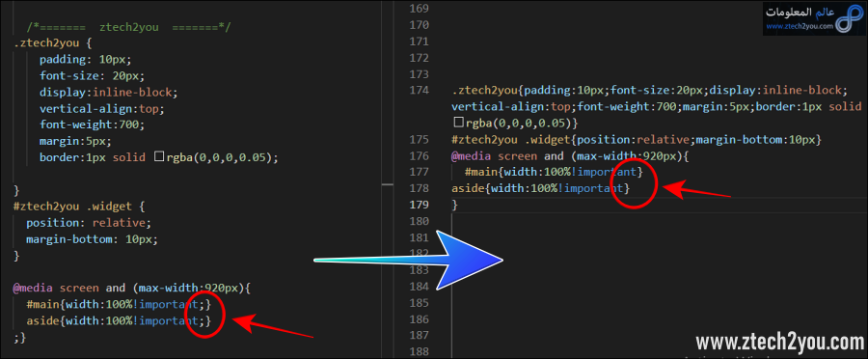Screen dimensions: 868x359
Task: Click 'aside{width:100%!important;}' in left pane
Action: (119, 320)
